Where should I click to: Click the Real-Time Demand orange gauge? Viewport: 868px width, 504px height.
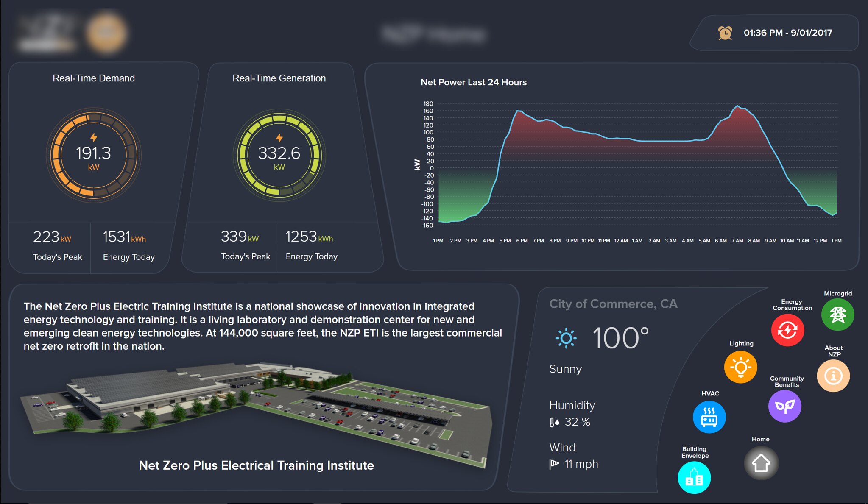coord(94,155)
